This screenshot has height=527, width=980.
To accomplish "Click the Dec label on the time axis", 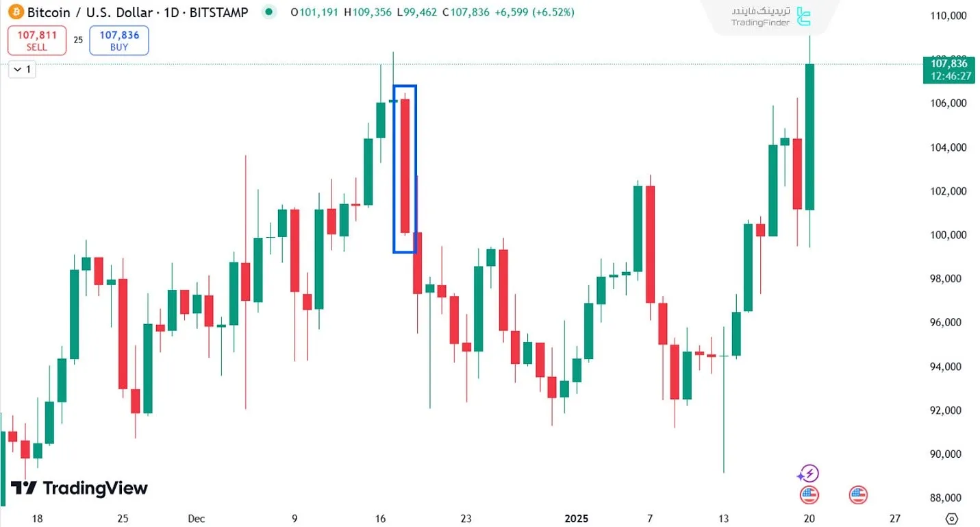I will 197,519.
